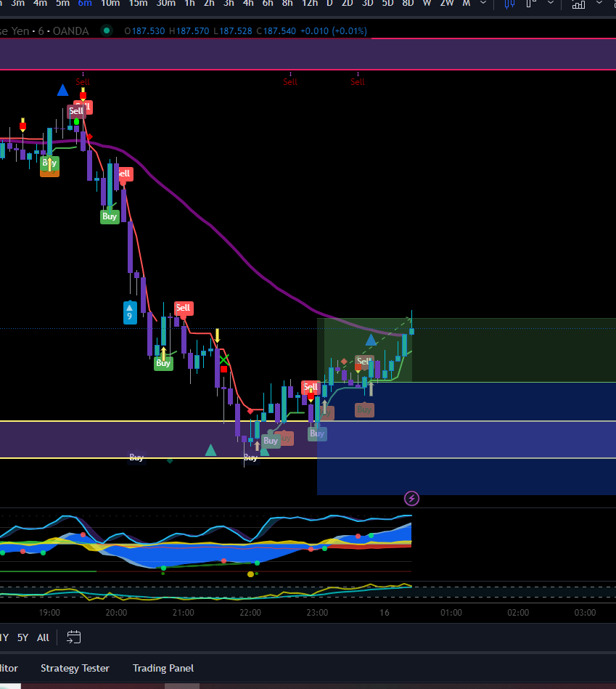Select the 4h timeframe

(x=248, y=4)
